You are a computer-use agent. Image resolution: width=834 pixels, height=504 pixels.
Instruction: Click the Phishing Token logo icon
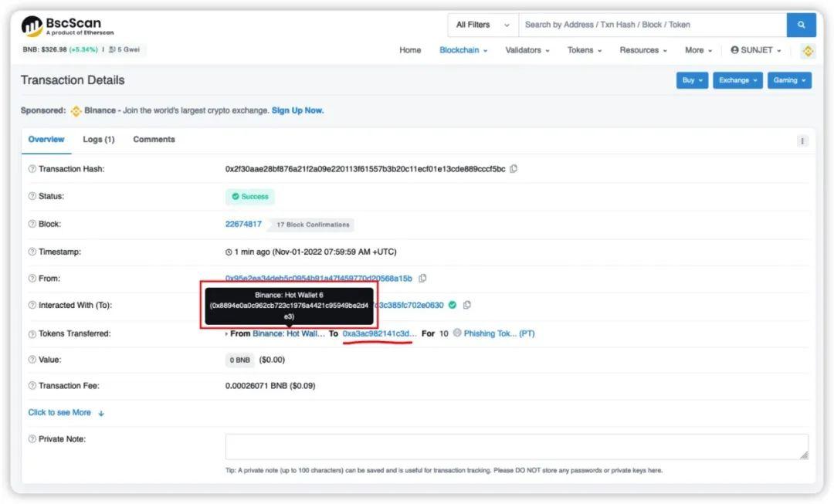[x=456, y=333]
